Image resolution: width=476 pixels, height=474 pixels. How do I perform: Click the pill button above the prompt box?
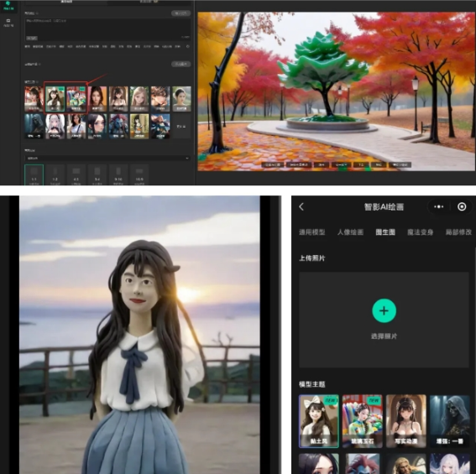(x=181, y=13)
